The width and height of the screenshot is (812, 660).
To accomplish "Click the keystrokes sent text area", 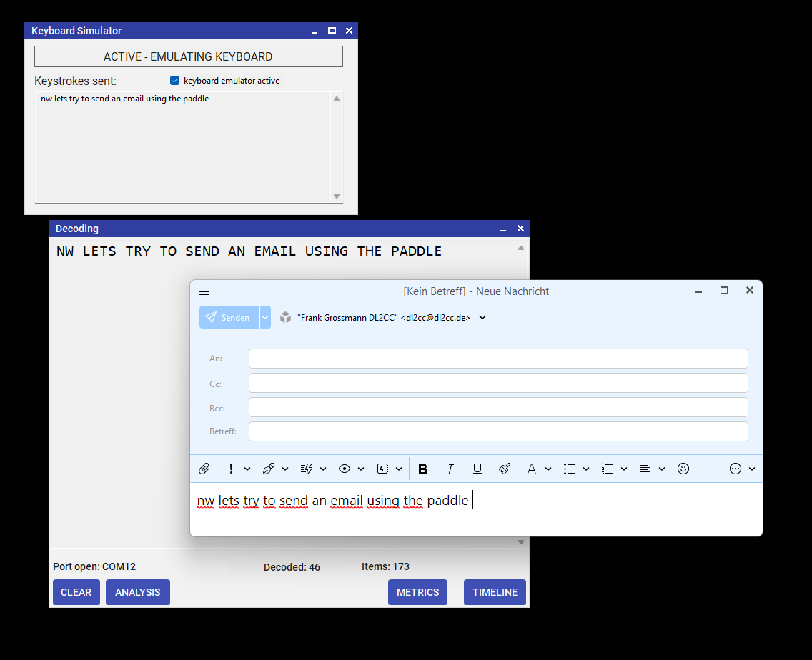I will tap(183, 148).
